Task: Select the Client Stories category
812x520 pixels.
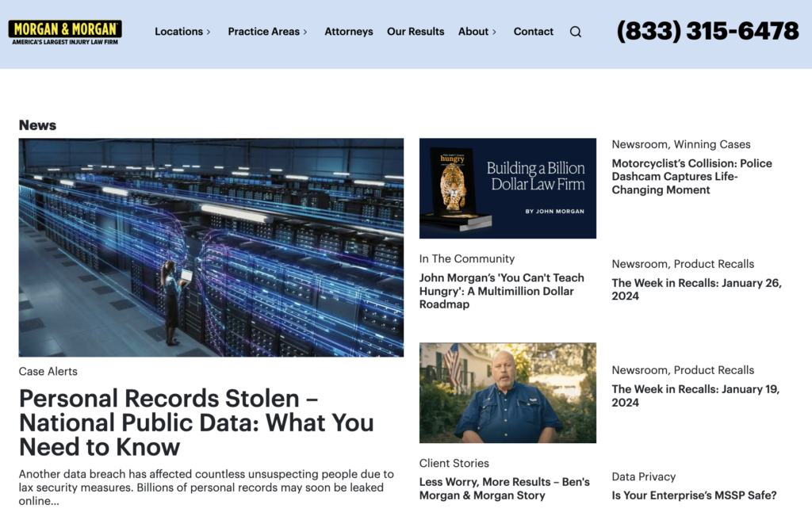Action: pos(454,463)
